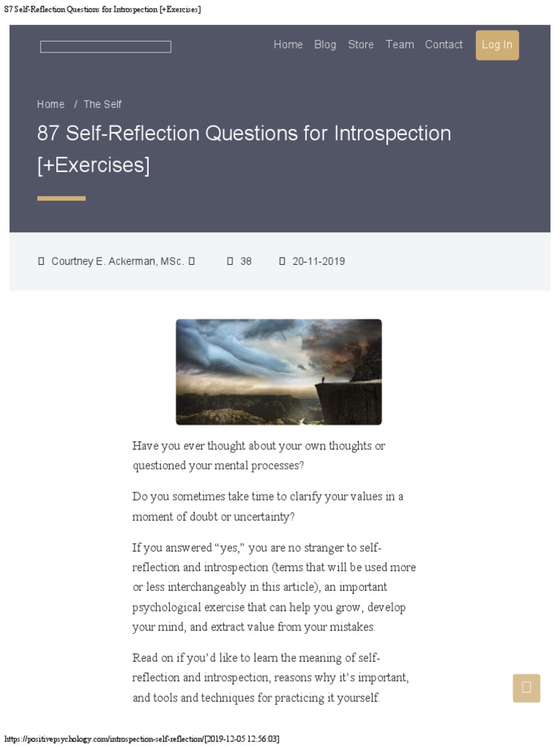
Task: Open the Home item in the top navigation bar
Action: tap(288, 44)
